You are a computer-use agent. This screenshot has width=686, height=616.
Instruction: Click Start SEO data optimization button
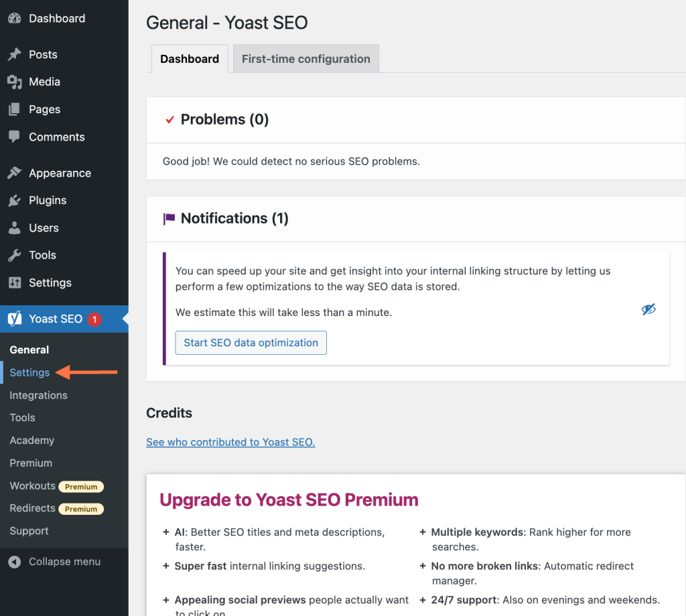pos(251,343)
